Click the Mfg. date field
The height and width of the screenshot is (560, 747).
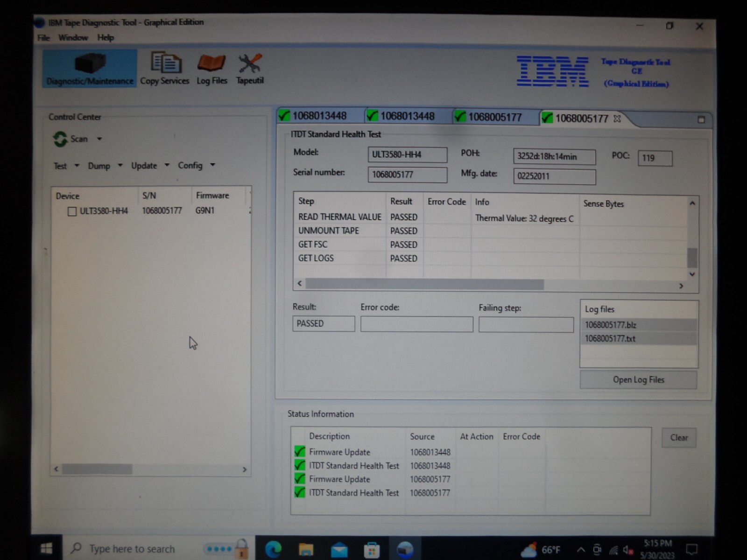(x=554, y=176)
